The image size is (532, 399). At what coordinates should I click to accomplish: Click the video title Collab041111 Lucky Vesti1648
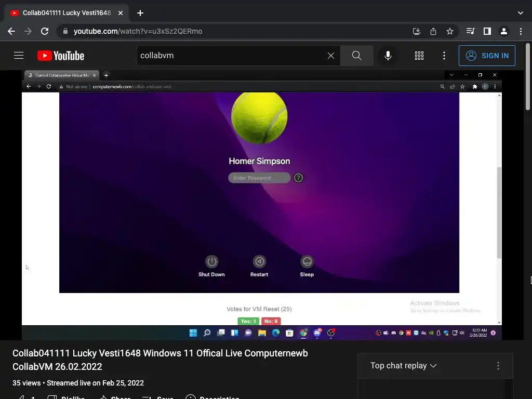[160, 360]
